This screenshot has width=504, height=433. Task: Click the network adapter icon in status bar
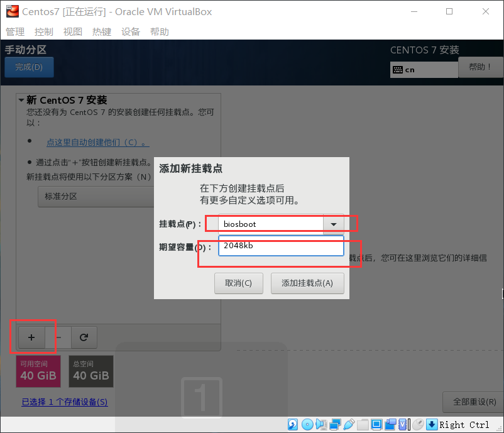[334, 424]
